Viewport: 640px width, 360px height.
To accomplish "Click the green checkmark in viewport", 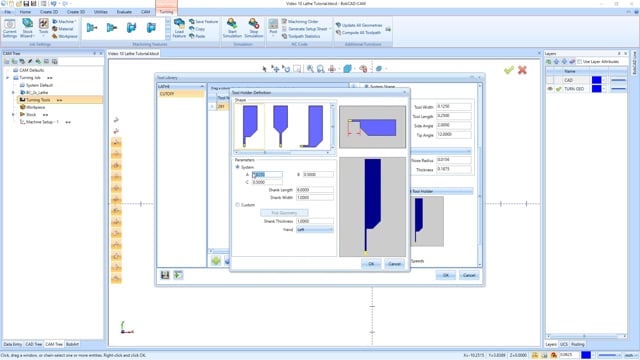I will point(509,70).
